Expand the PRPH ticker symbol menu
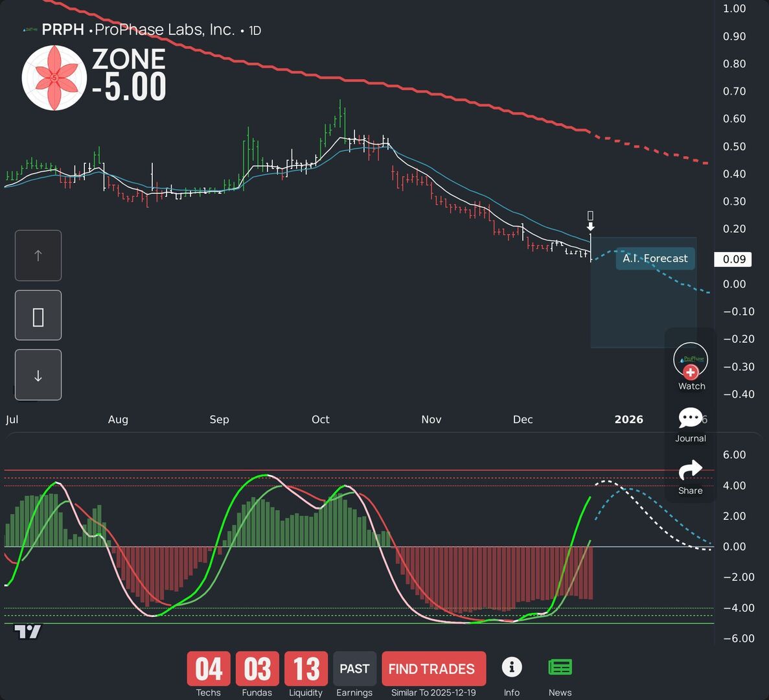Screen dimensions: 769x700 (x=63, y=29)
